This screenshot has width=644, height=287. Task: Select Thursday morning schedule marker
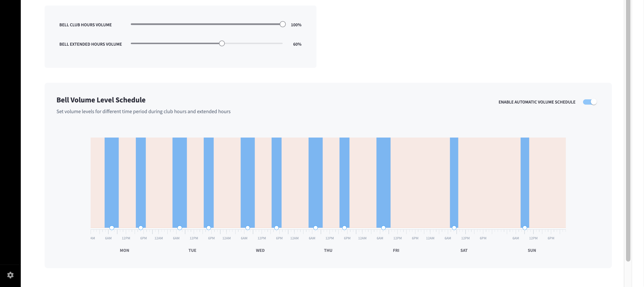tap(316, 228)
